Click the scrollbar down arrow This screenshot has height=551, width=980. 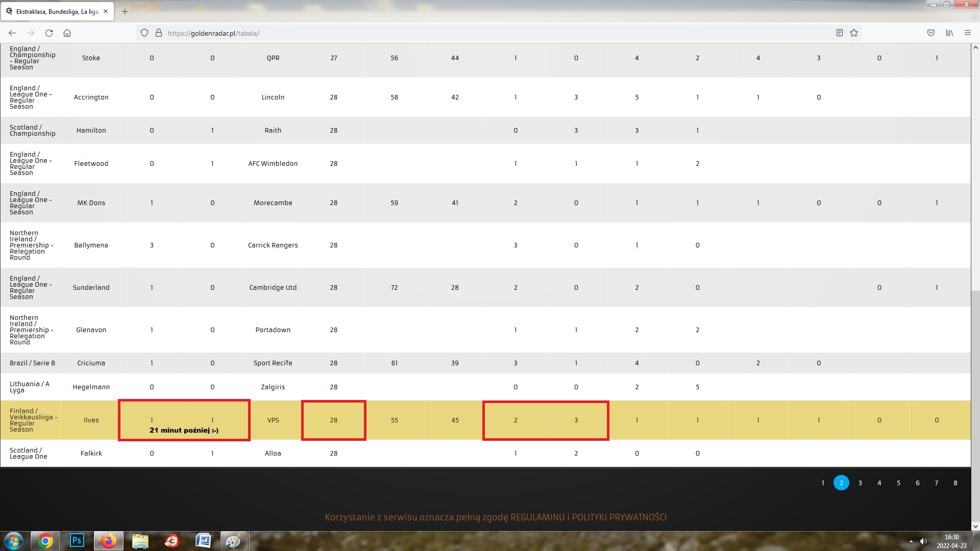coord(975,527)
